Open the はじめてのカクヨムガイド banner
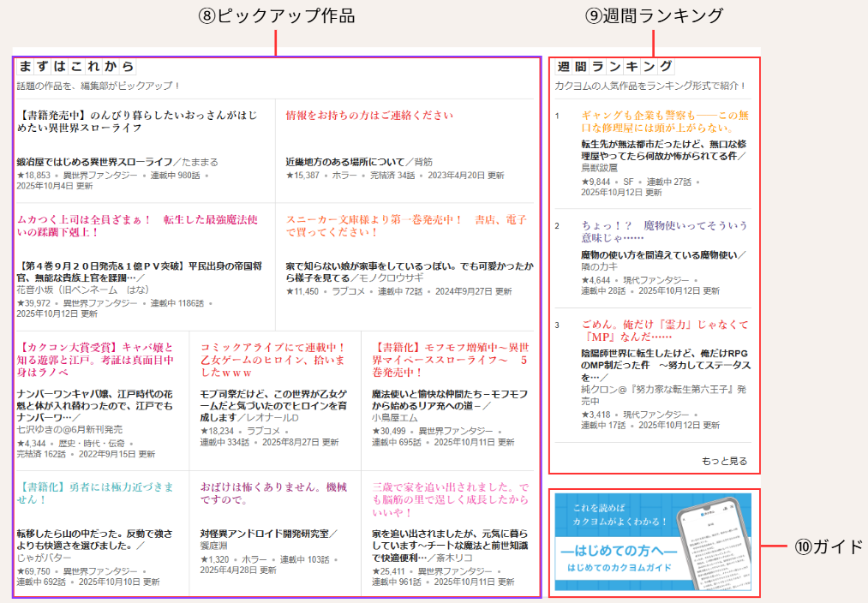 click(x=653, y=540)
